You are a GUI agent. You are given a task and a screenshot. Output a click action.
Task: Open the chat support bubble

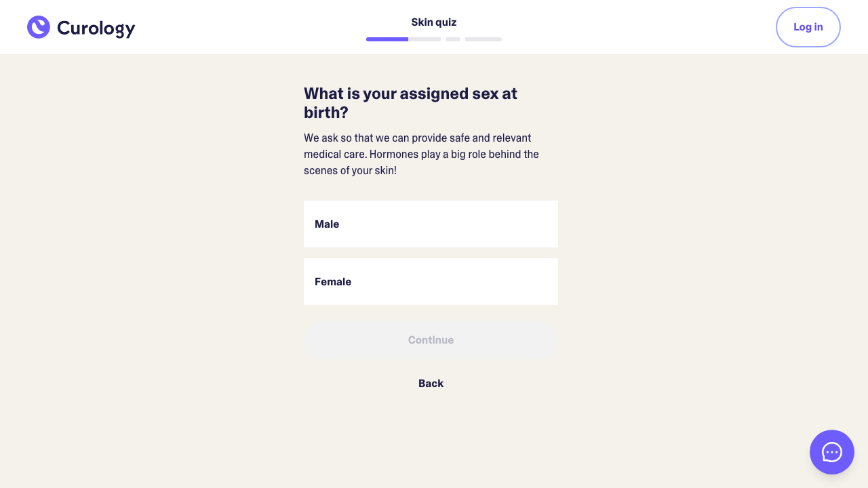pyautogui.click(x=831, y=452)
